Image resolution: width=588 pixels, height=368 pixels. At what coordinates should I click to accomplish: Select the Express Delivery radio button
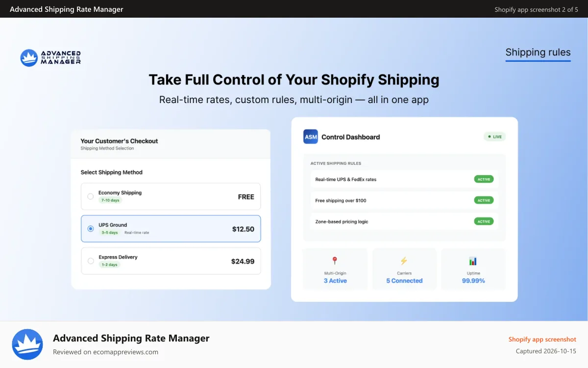click(90, 261)
